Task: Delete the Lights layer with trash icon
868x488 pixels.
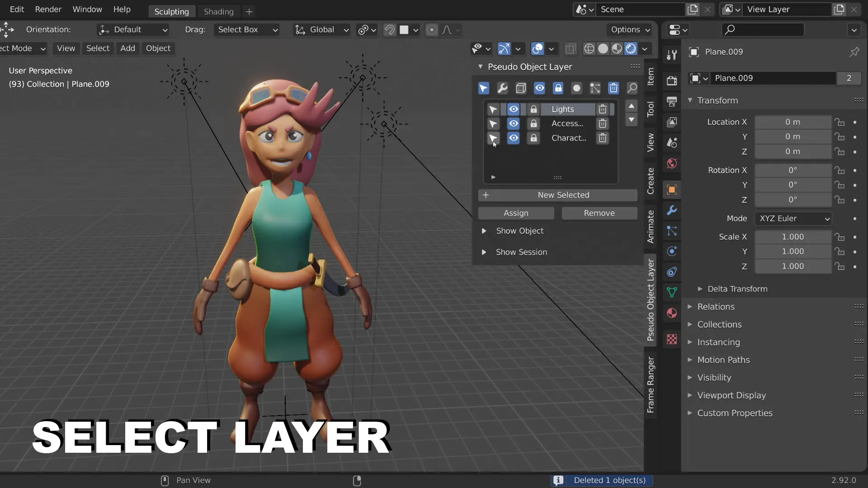Action: coord(602,109)
